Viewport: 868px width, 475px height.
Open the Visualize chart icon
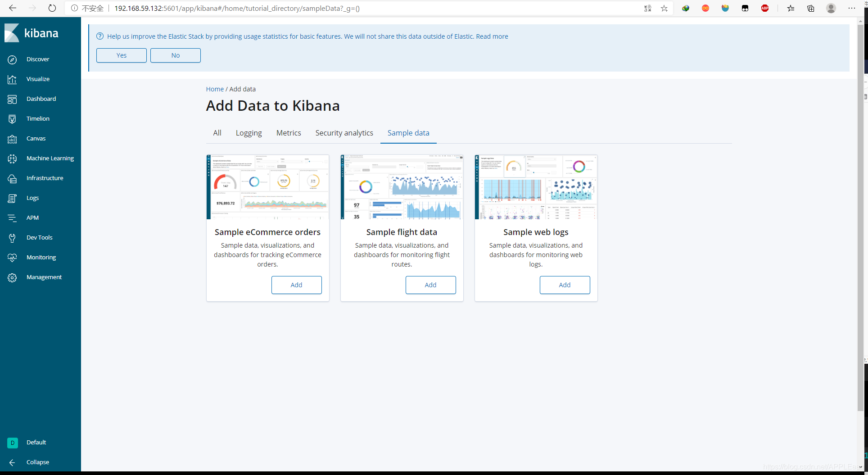tap(12, 79)
